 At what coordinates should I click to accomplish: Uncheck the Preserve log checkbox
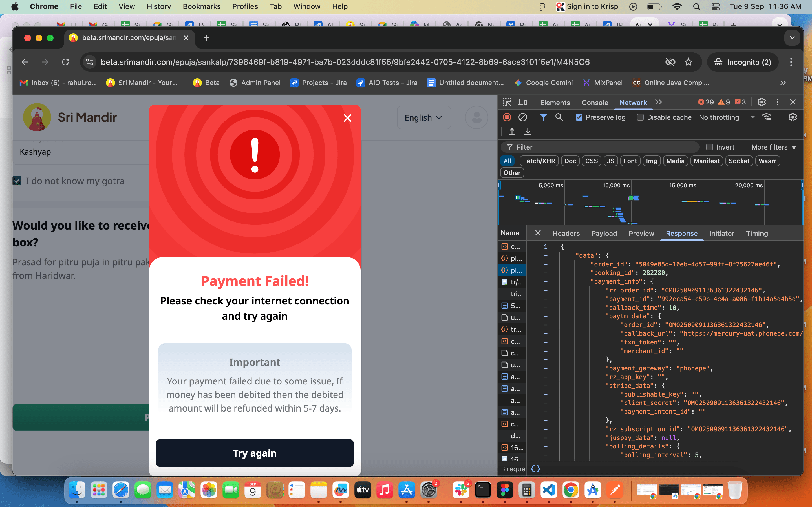[x=579, y=117]
